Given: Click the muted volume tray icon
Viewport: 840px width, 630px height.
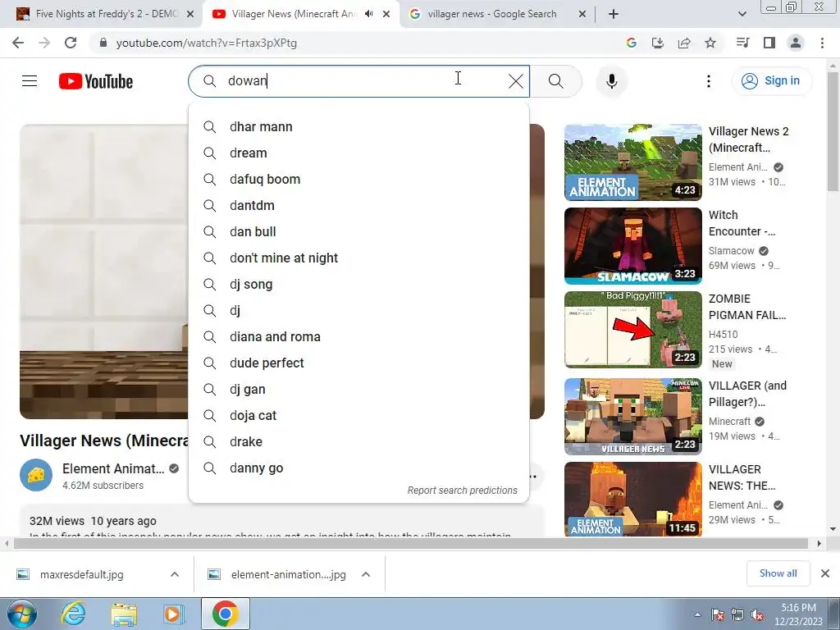Looking at the screenshot, I should click(x=757, y=615).
